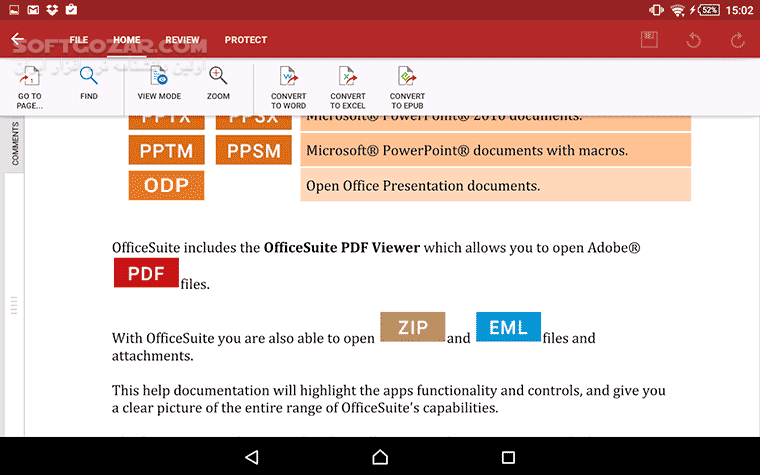The image size is (760, 475).
Task: Tap the clipboard task notification icon
Action: (71, 9)
